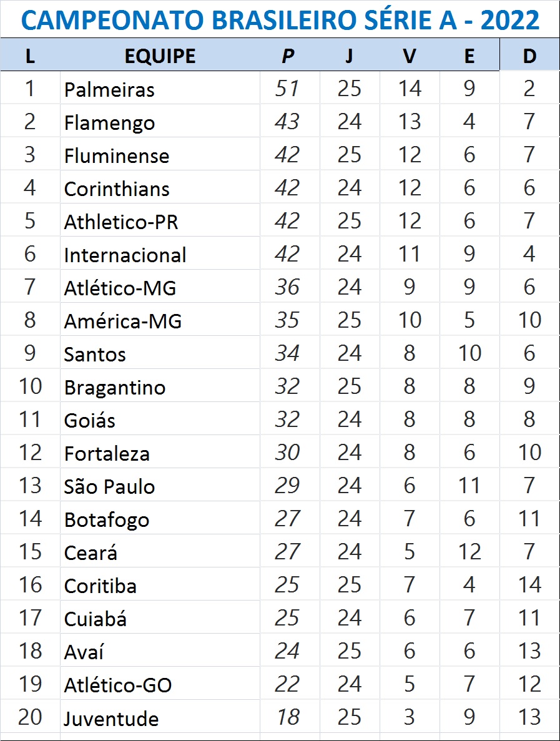This screenshot has width=560, height=741.
Task: Select the P points column header
Action: pyautogui.click(x=289, y=56)
